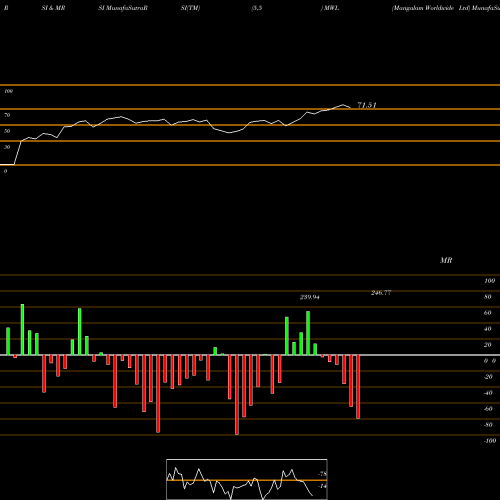Click the 246.77 price annotation
500x500 pixels.
pyautogui.click(x=381, y=293)
